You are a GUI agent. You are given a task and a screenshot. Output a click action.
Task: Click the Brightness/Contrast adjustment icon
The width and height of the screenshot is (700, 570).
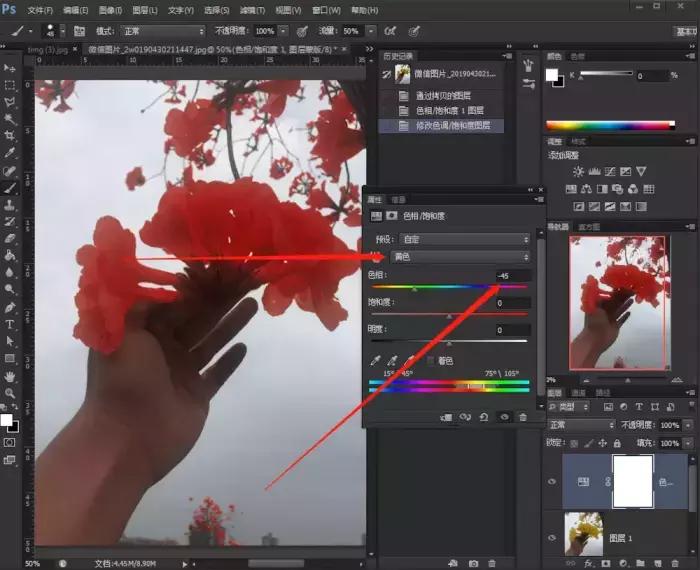pos(578,171)
